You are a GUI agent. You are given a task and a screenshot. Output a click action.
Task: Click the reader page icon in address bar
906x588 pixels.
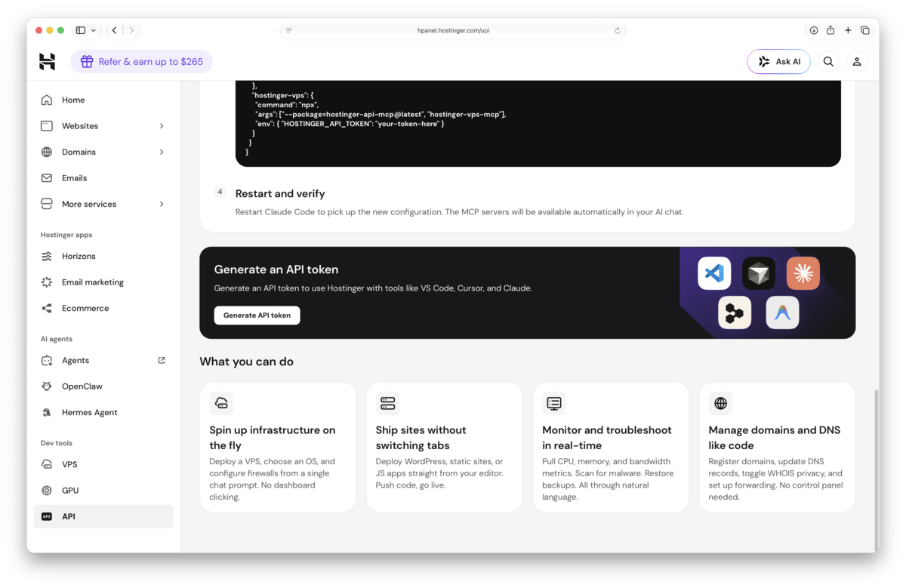[288, 30]
